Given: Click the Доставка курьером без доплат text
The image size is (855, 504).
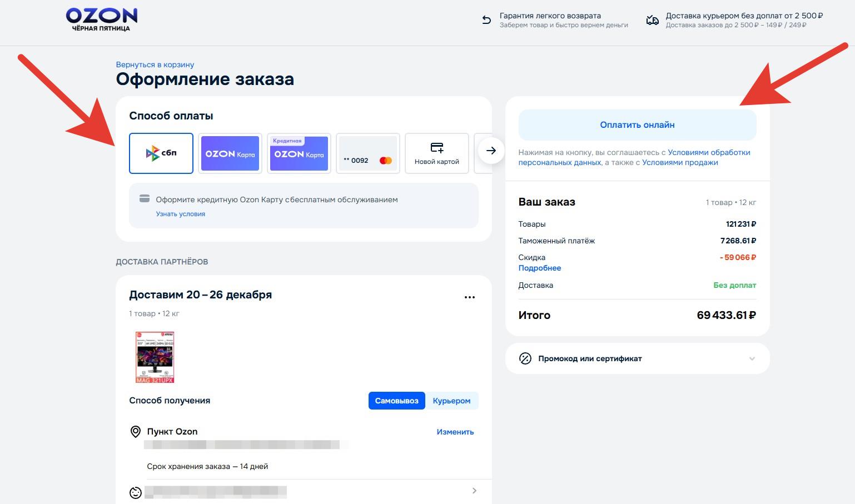Looking at the screenshot, I should point(744,16).
